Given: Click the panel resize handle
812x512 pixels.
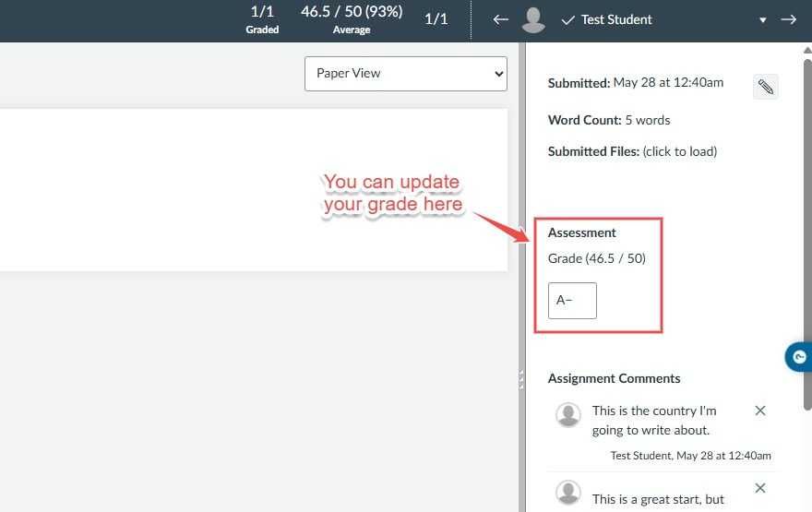Looking at the screenshot, I should 521,379.
